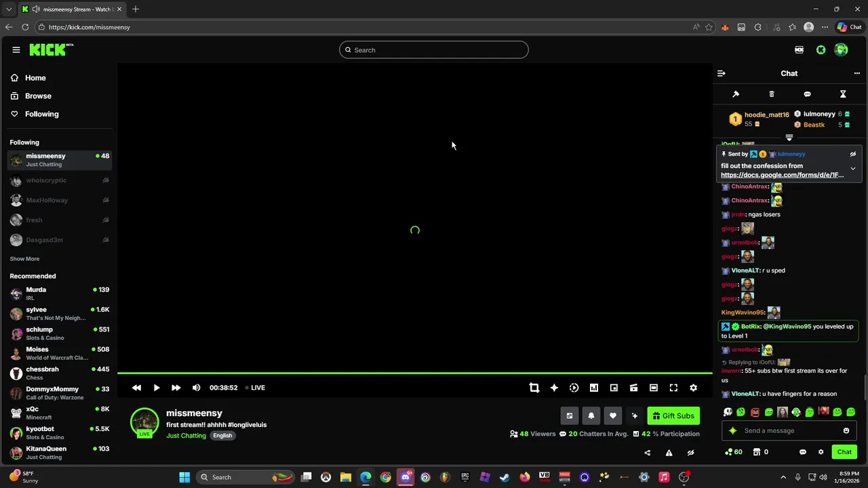Open the emoji picker in message box
This screenshot has width=868, height=488.
tap(846, 431)
